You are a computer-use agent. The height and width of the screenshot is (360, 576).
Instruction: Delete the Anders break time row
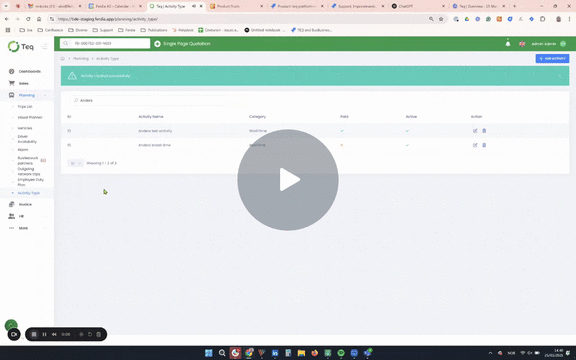click(x=484, y=145)
